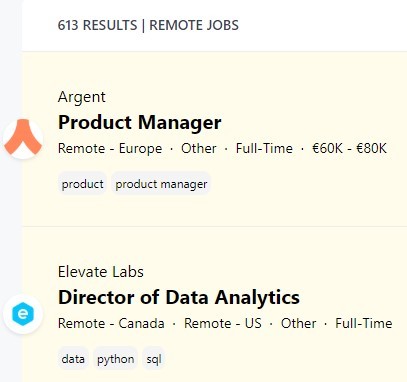Click Other category in Product Manager listing
This screenshot has width=407, height=382.
[199, 148]
